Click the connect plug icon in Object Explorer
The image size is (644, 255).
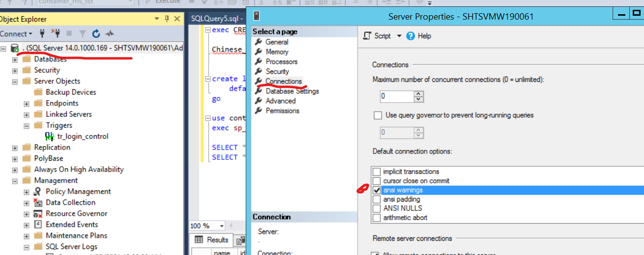click(x=42, y=34)
